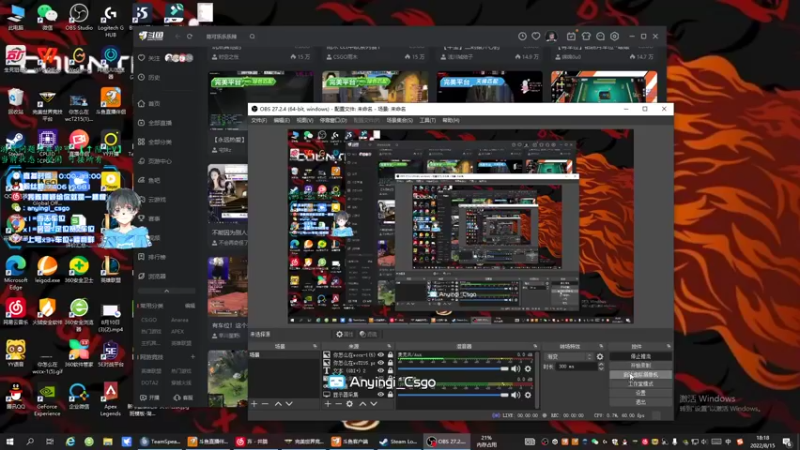The image size is (800, 450).
Task: Toggle visibility eye of second source row
Action: click(x=381, y=363)
